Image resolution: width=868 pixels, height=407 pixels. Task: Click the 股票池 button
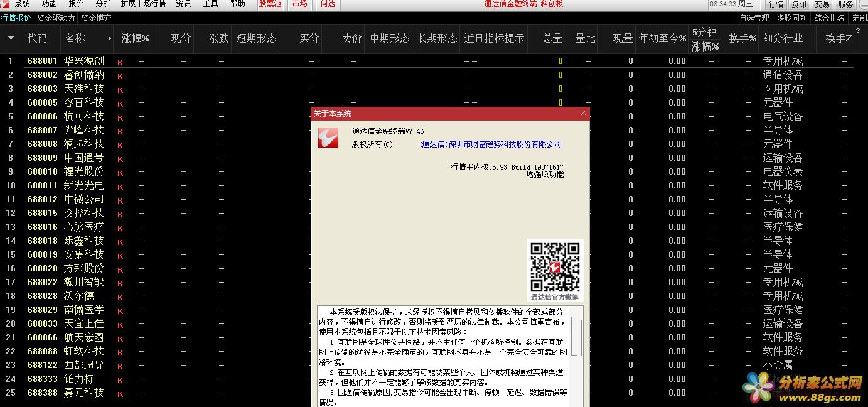(x=270, y=4)
